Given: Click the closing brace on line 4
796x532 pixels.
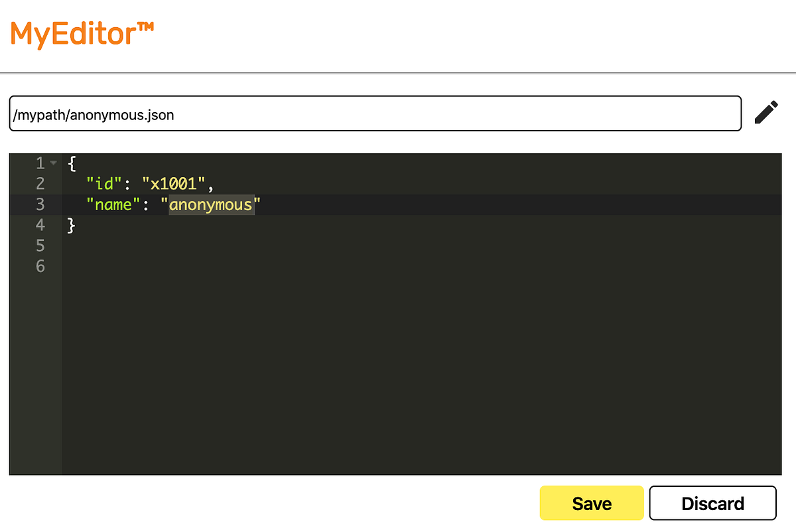Looking at the screenshot, I should click(70, 225).
